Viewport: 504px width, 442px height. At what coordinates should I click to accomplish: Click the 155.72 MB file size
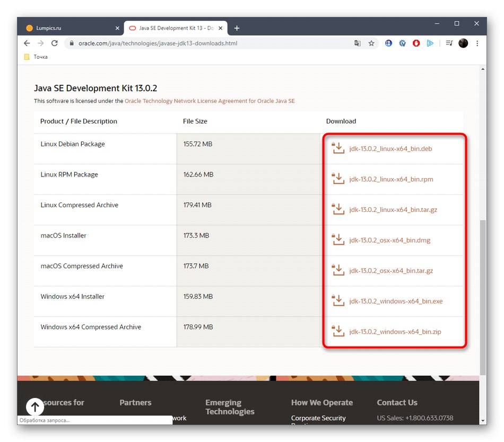tap(198, 144)
